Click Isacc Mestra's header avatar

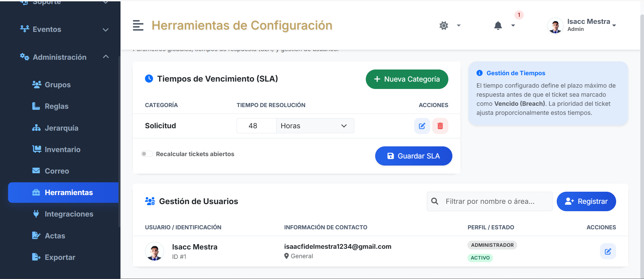(555, 26)
